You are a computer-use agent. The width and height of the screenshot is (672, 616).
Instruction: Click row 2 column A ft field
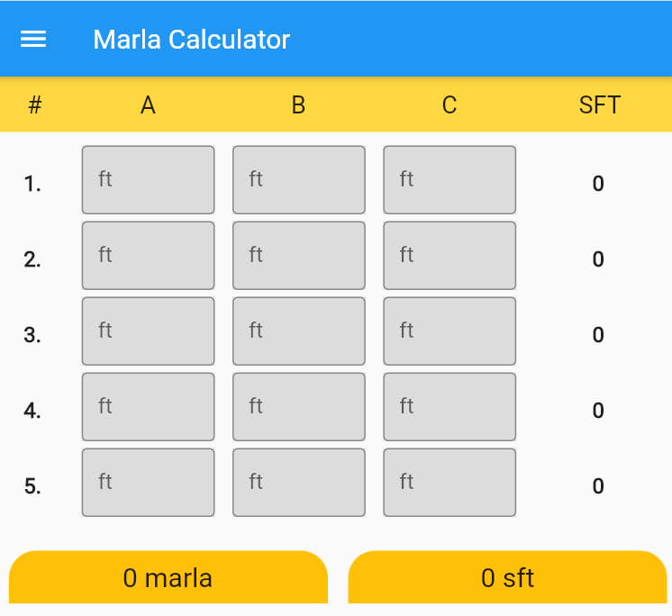tap(149, 255)
